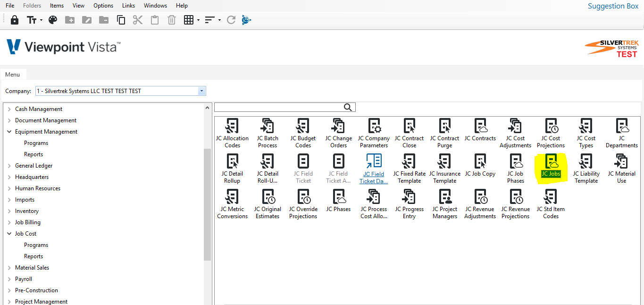Launch JC Detail Rollup

tap(232, 169)
